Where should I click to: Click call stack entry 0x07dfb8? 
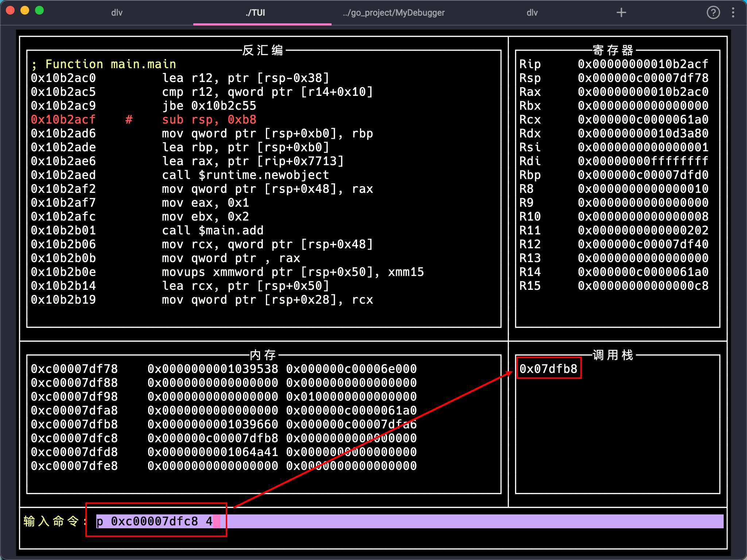coord(548,369)
